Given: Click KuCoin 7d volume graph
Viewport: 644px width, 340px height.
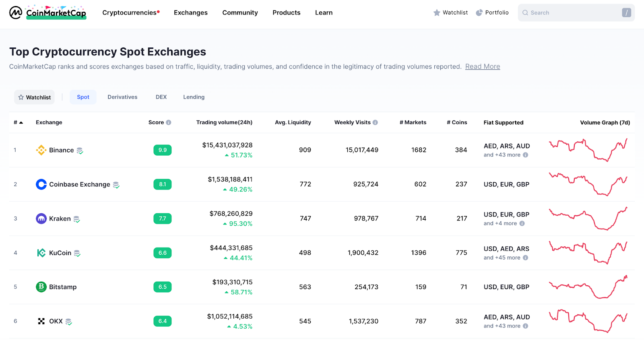Looking at the screenshot, I should [588, 252].
